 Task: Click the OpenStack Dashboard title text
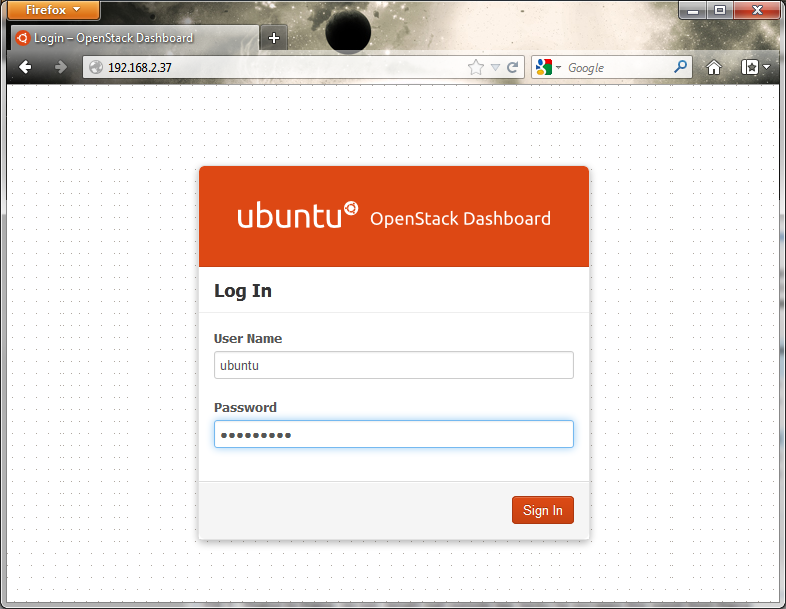pyautogui.click(x=460, y=219)
